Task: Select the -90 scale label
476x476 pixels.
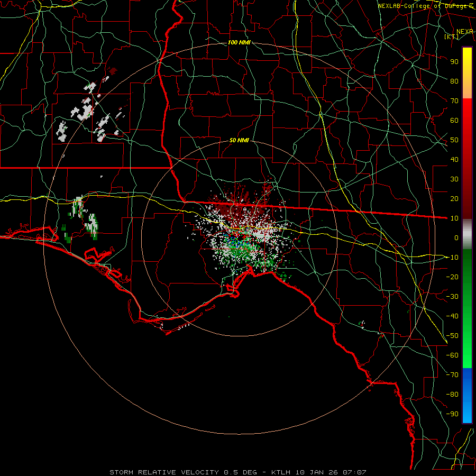Action: click(x=452, y=414)
